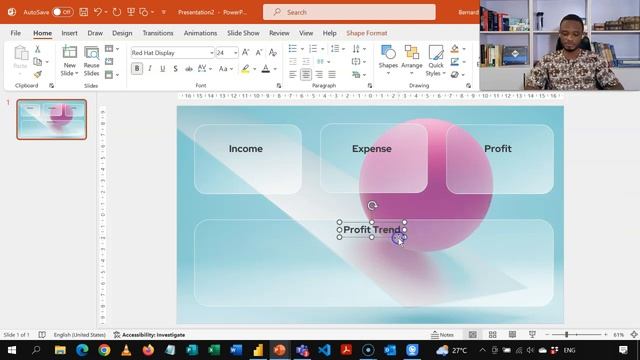
Task: Toggle Underline formatting
Action: [162, 69]
